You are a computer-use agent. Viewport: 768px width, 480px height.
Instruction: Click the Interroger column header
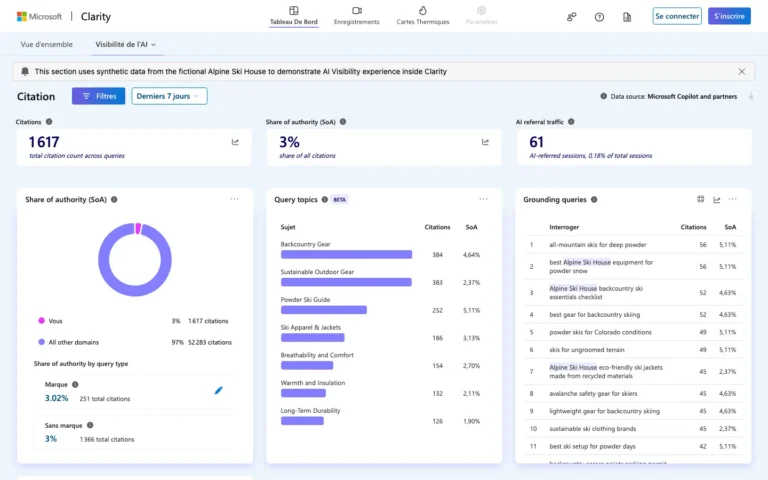[564, 227]
